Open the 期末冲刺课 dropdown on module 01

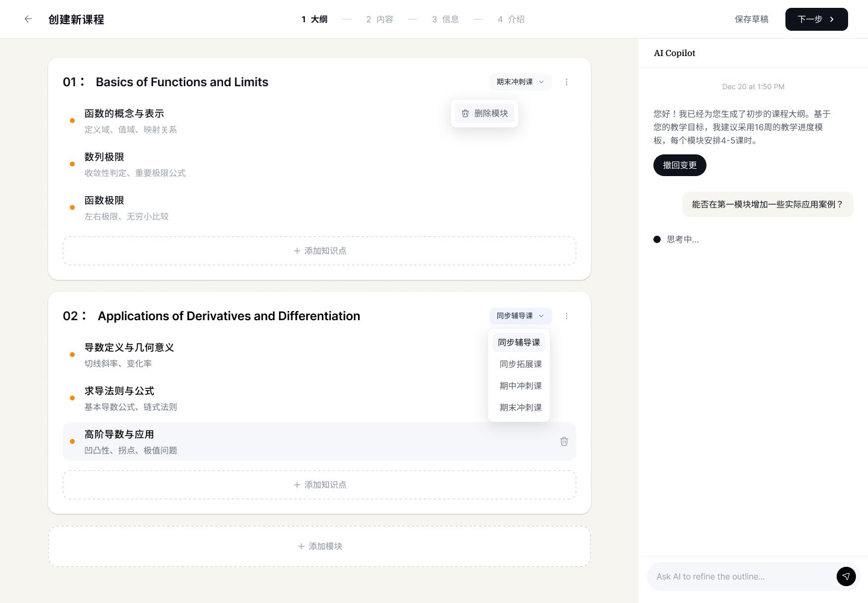coord(520,82)
